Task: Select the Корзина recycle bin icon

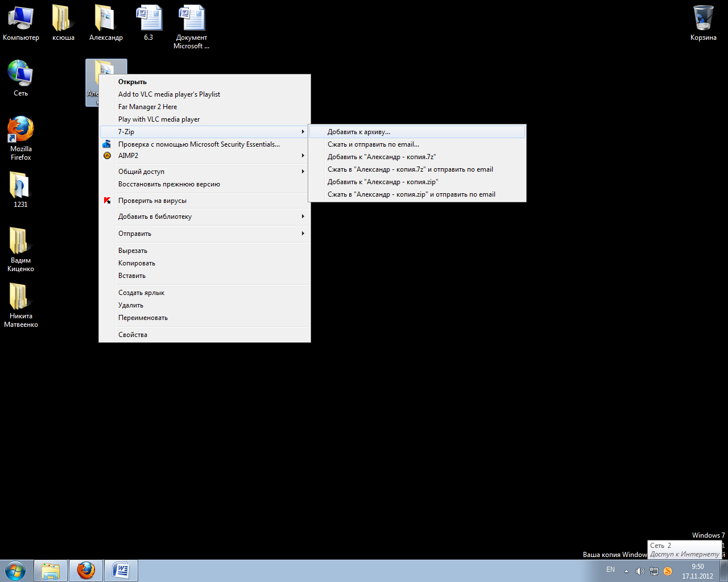Action: point(704,24)
